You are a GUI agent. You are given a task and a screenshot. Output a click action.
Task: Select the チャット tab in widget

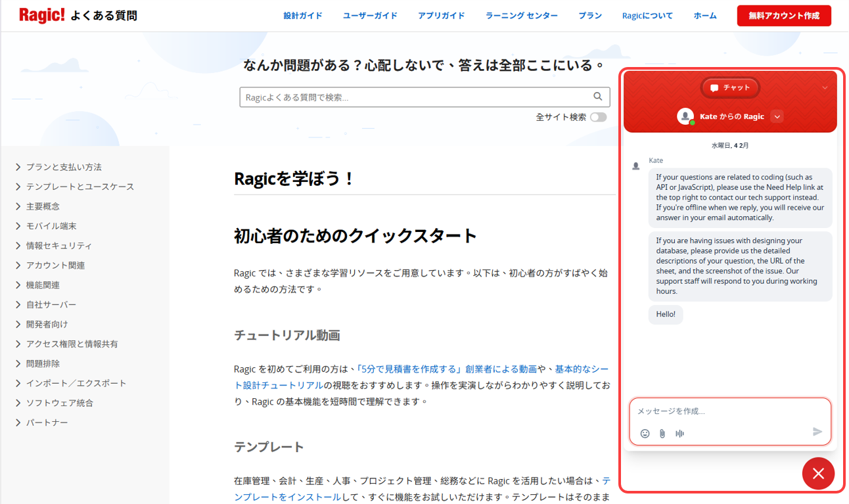click(729, 87)
